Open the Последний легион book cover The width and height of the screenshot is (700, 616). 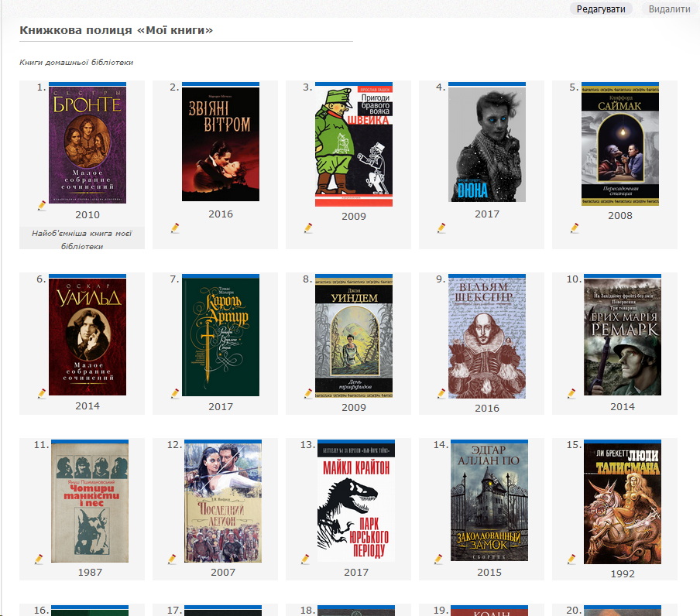(223, 501)
